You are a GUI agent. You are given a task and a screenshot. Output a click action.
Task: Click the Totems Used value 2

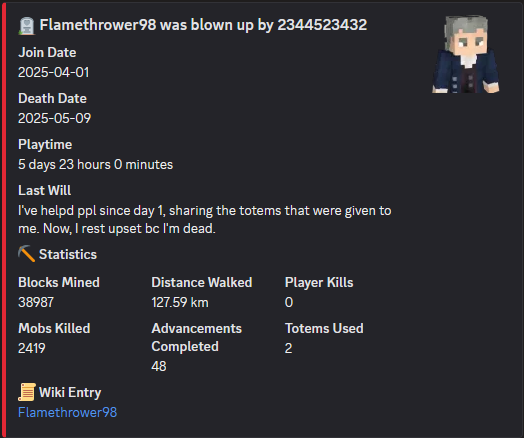click(x=288, y=348)
